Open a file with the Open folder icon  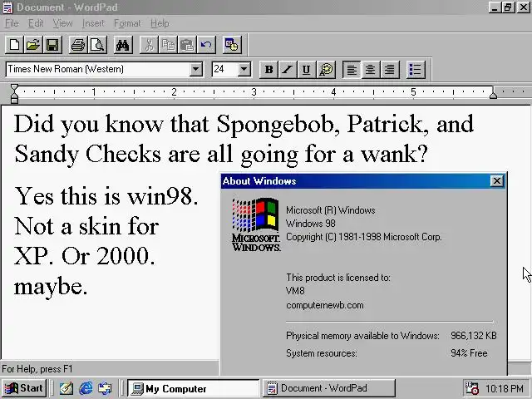coord(33,44)
